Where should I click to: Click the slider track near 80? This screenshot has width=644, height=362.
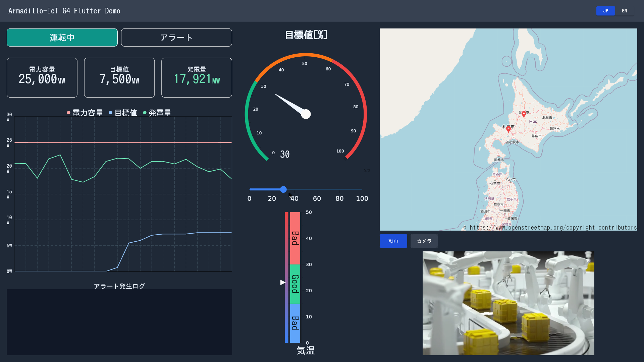[x=339, y=189]
